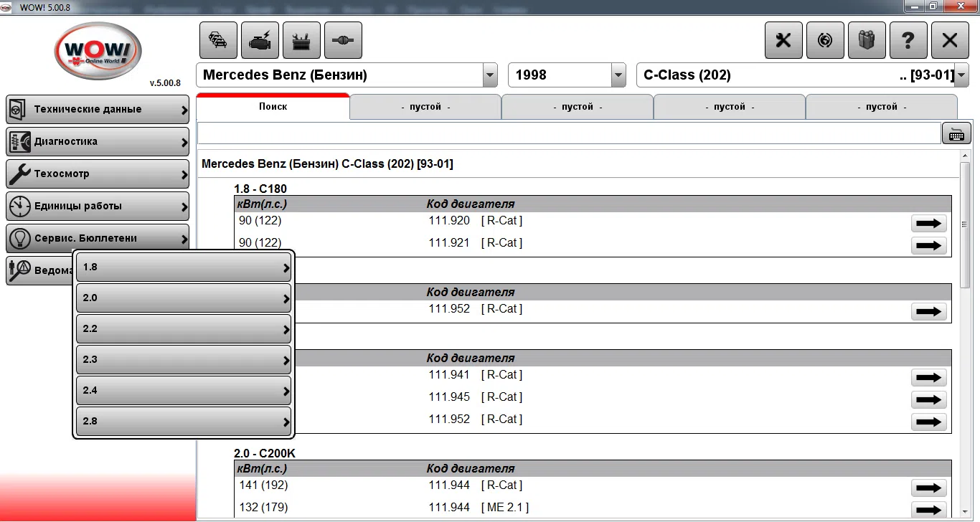Select the connector/coupling icon on the toolbar
This screenshot has height=522, width=980.
343,40
